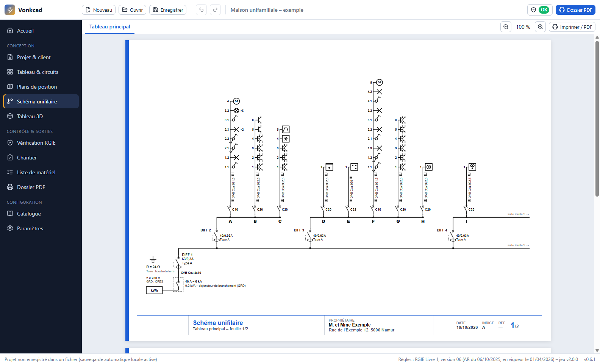Click the Nouveau button

click(x=98, y=10)
